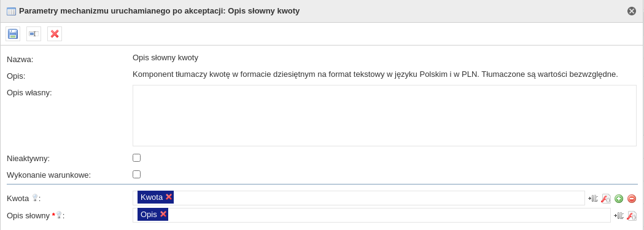Screen dimensions: 644x230
Task: Click the green plus add icon
Action: pyautogui.click(x=619, y=199)
